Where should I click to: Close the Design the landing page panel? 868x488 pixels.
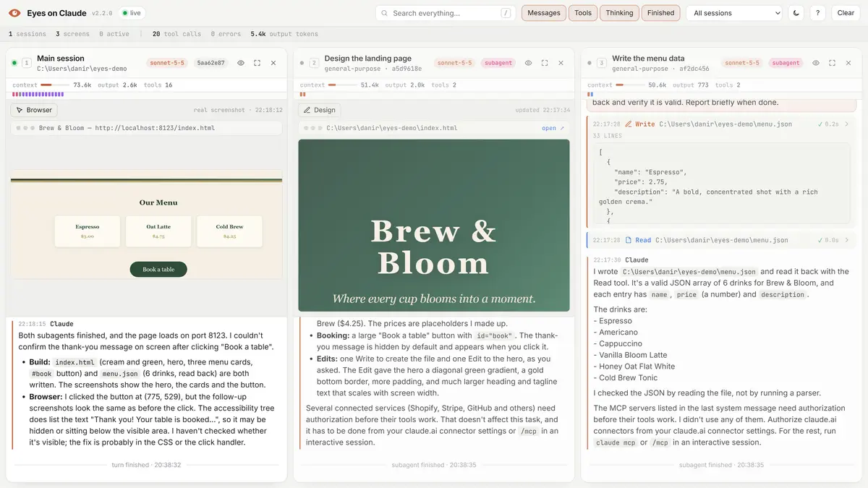coord(561,63)
